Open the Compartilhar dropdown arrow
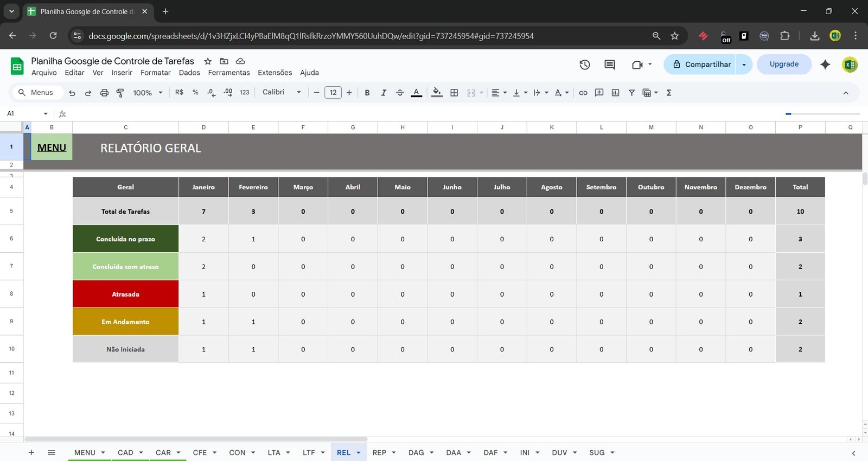 (x=744, y=65)
